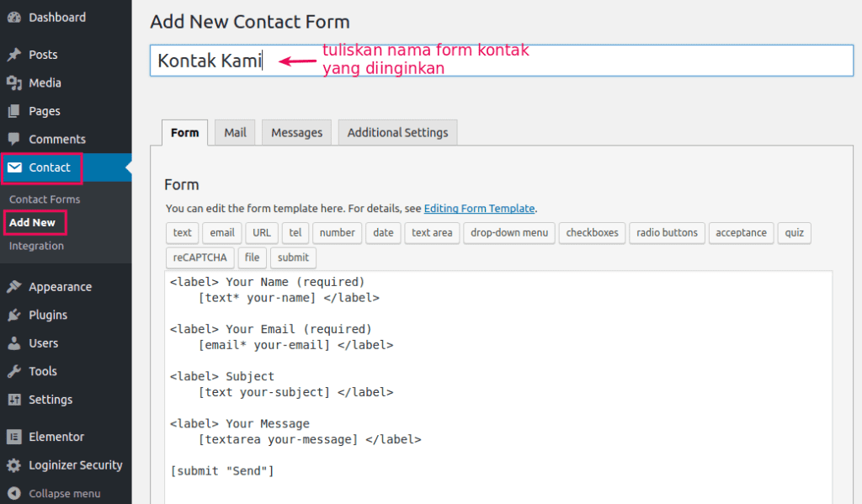Insert a drop-down menu form tag
Image resolution: width=862 pixels, height=504 pixels.
(x=508, y=233)
